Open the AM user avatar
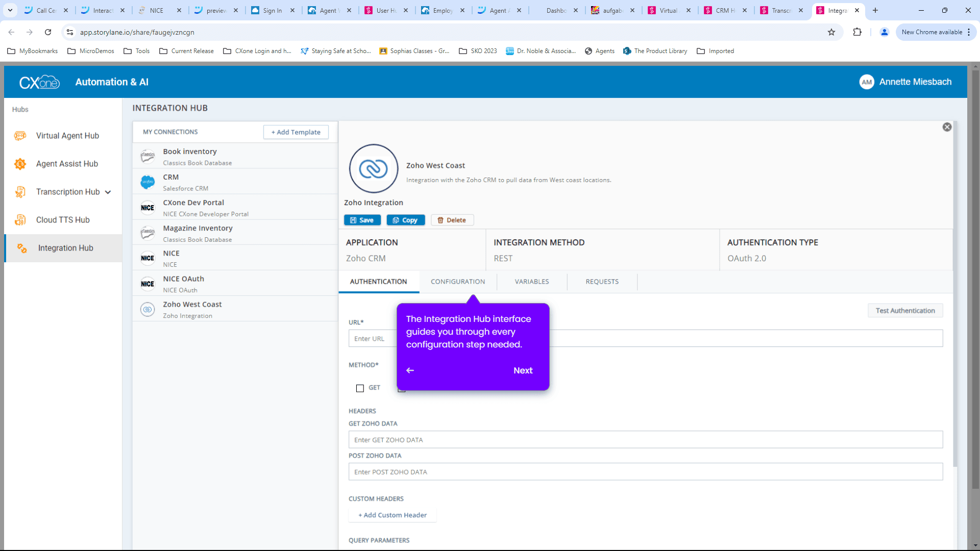 [867, 82]
